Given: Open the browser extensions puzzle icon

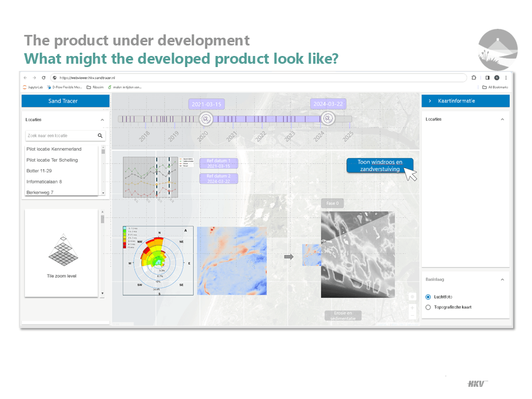Looking at the screenshot, I should (474, 78).
